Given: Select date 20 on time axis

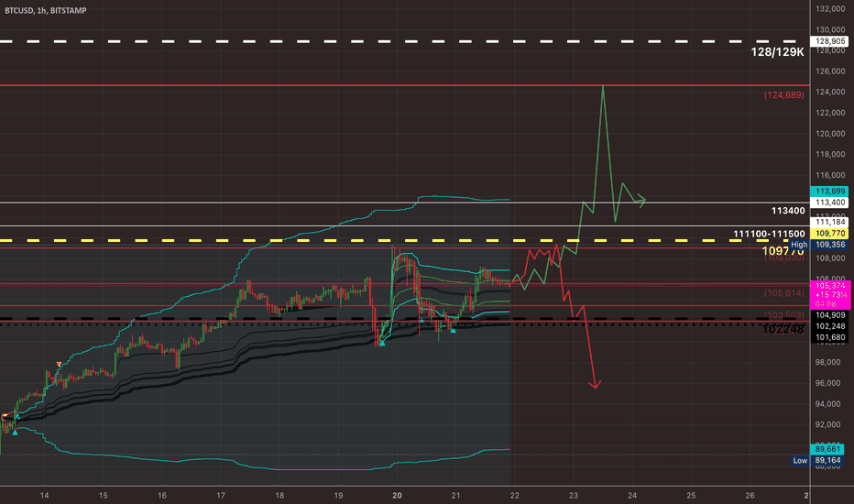Looking at the screenshot, I should coord(397,495).
